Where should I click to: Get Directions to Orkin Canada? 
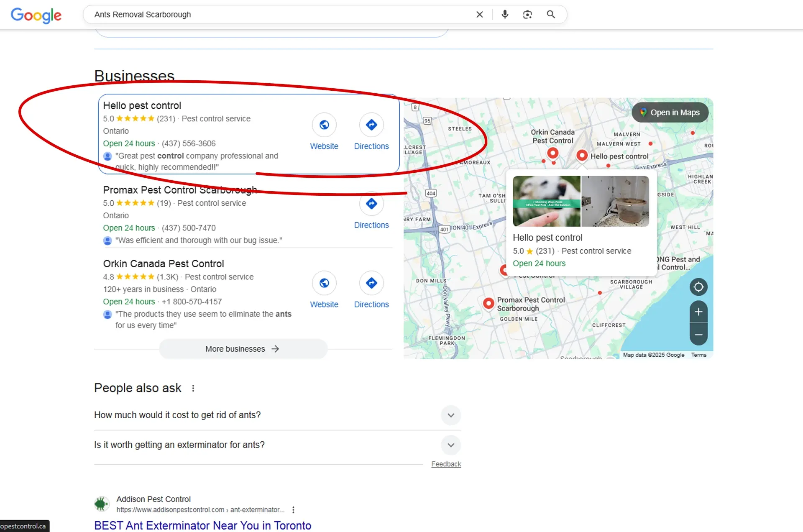pyautogui.click(x=371, y=283)
